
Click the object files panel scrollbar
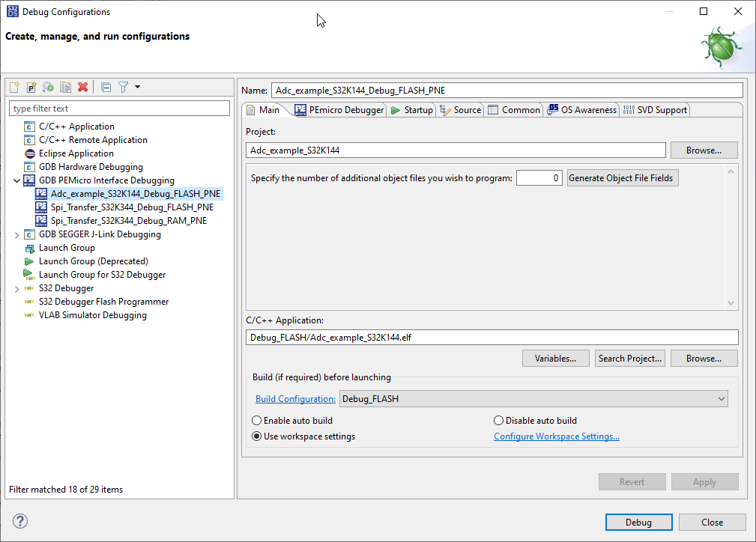tap(732, 237)
